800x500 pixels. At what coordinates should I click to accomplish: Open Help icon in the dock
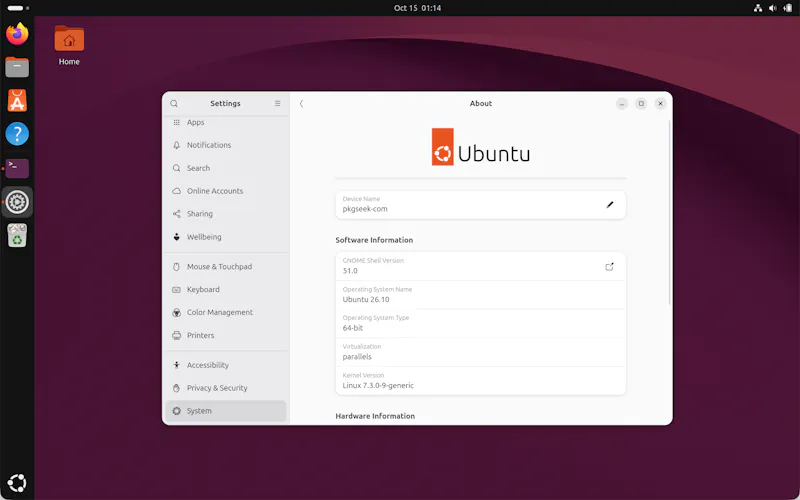pos(17,134)
